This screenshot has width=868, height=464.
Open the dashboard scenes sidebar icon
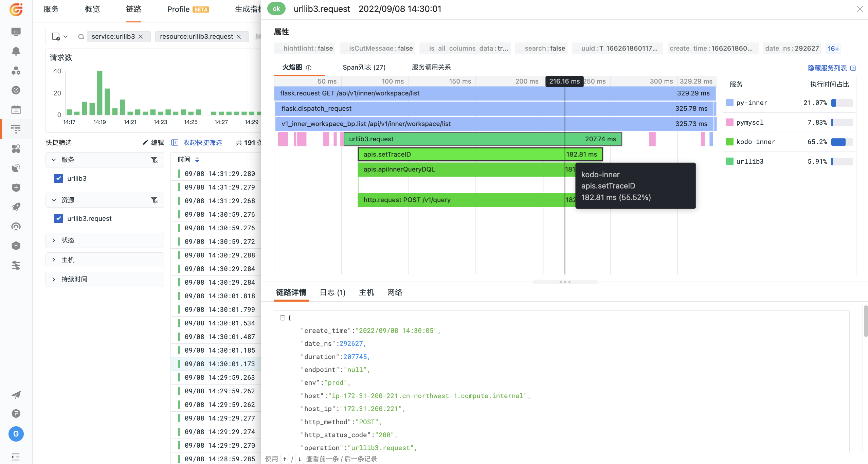pyautogui.click(x=16, y=32)
